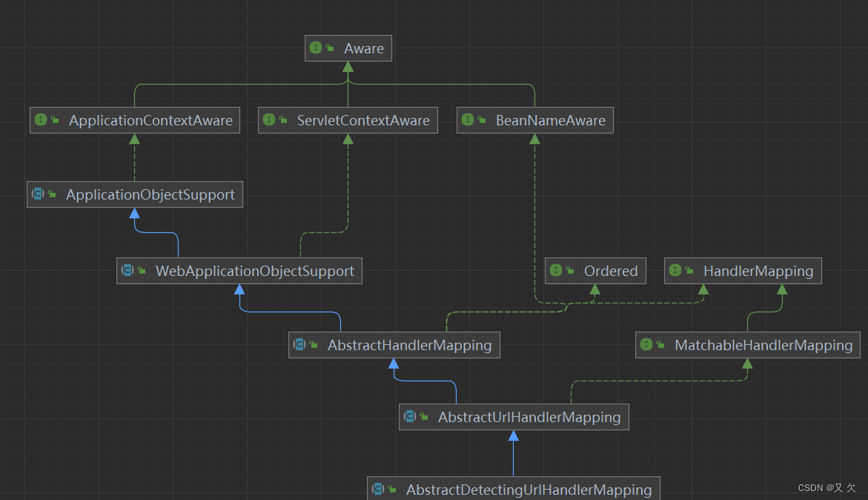
Task: Click interface icon of BeanNameAware
Action: [468, 119]
